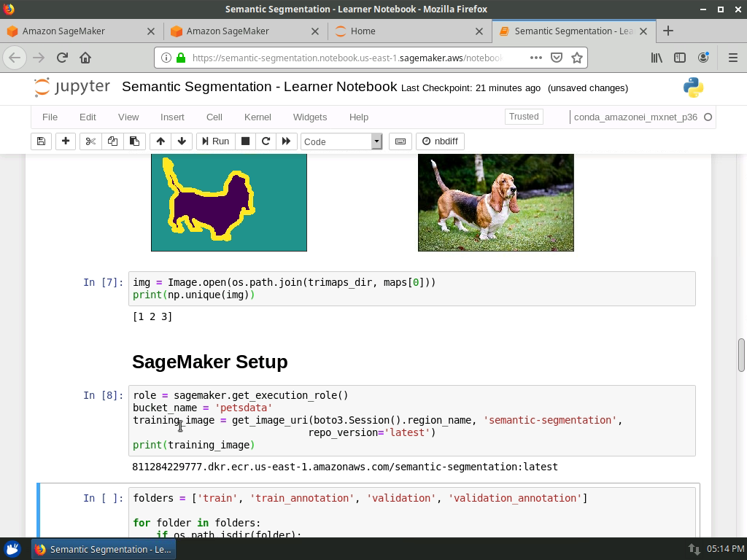Open a new browser tab
This screenshot has height=560, width=747.
(668, 31)
